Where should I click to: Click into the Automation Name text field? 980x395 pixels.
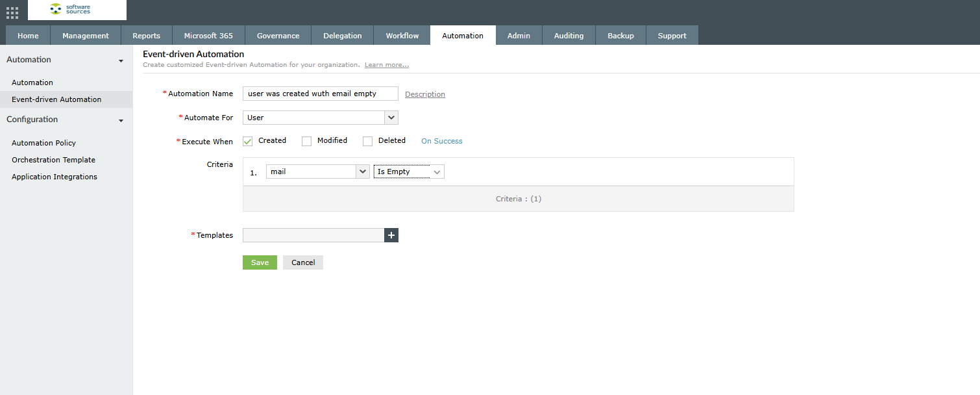click(320, 94)
